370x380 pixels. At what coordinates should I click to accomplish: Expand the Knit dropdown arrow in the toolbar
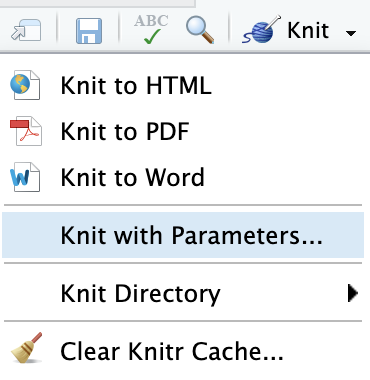click(x=351, y=33)
